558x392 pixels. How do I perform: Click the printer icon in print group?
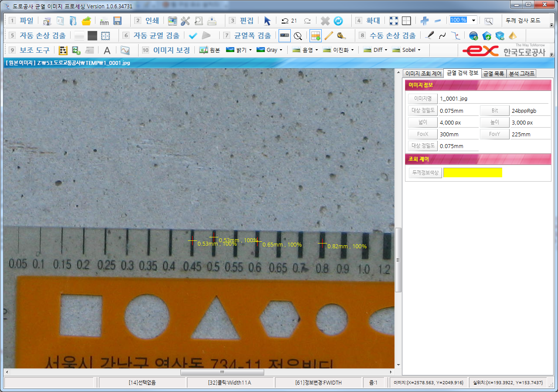click(x=211, y=21)
